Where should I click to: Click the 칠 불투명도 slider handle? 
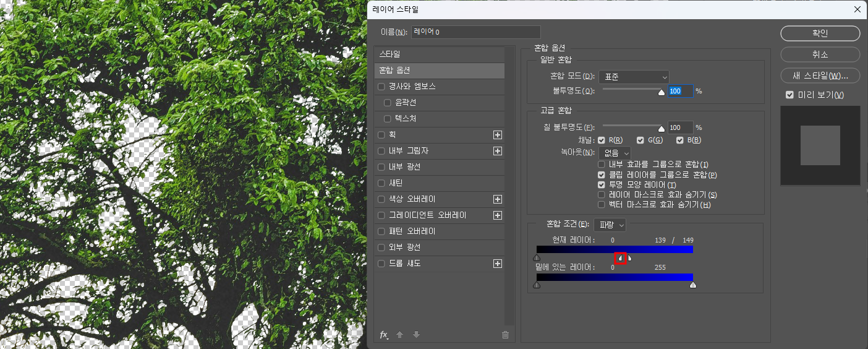(x=661, y=129)
